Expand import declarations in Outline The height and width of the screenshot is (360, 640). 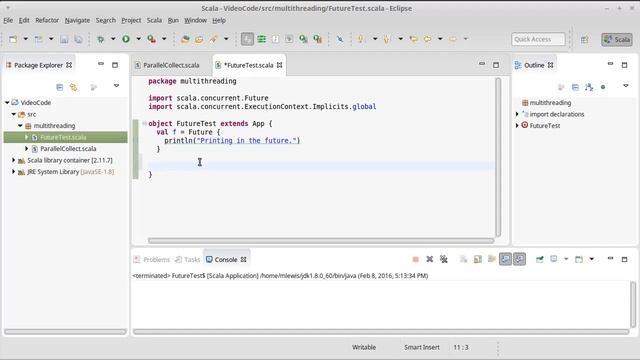pos(517,114)
